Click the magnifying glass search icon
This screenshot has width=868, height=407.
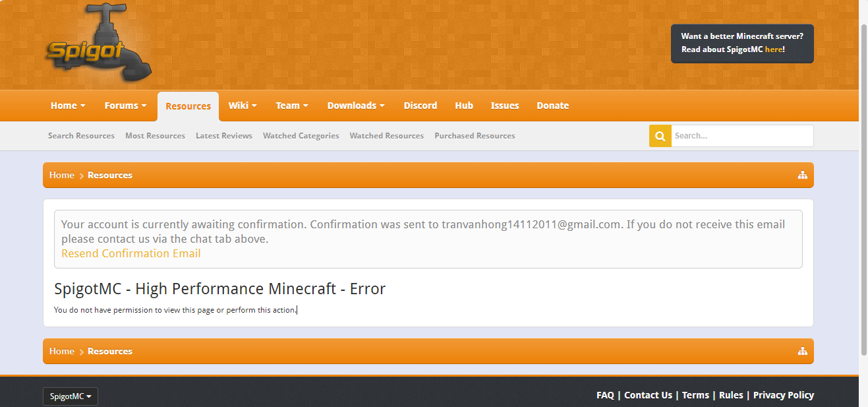coord(660,136)
